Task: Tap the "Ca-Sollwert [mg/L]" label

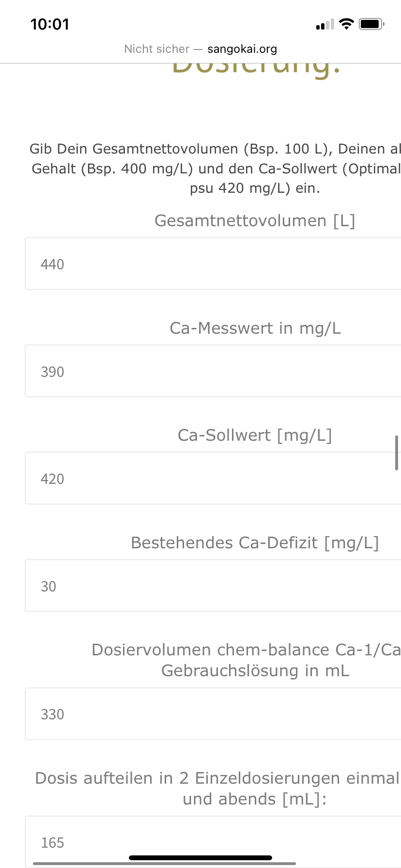Action: point(255,435)
